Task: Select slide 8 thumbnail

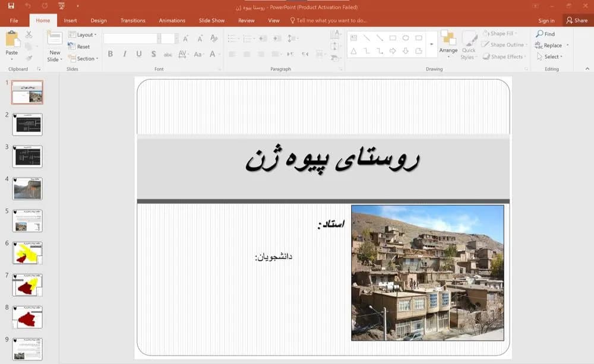Action: point(27,317)
